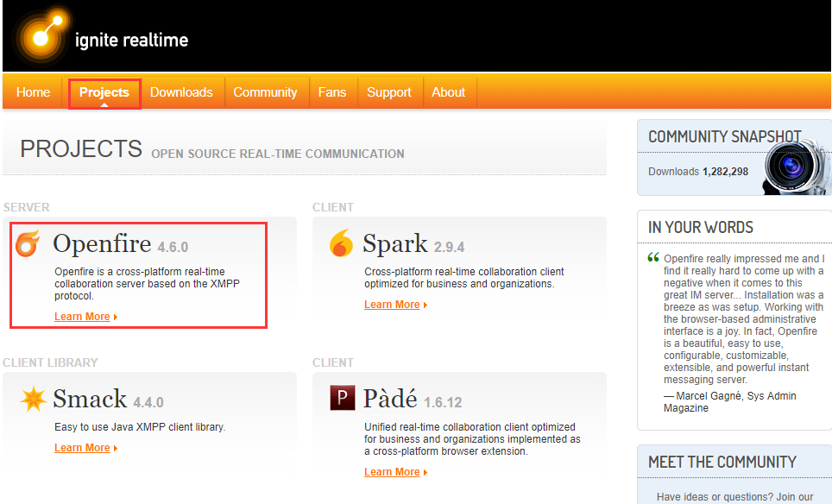Click the SERVER category label
The image size is (832, 504).
26,207
